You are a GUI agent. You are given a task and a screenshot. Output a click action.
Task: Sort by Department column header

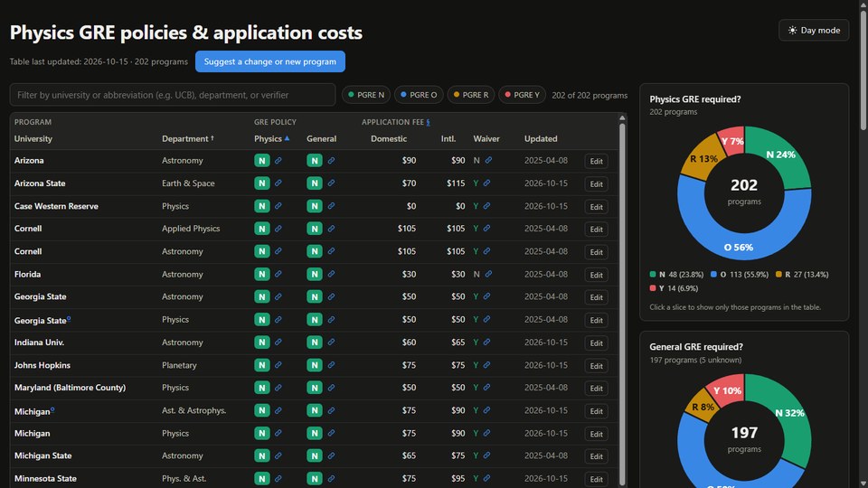click(188, 138)
